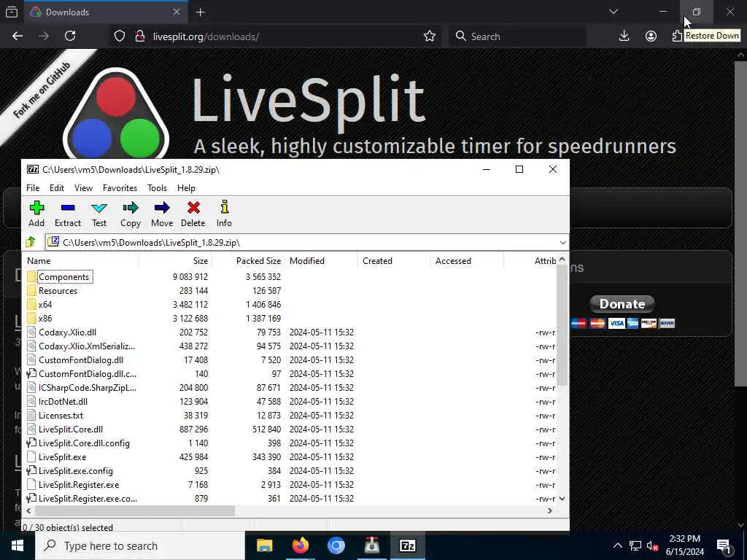747x560 pixels.
Task: Select CustomFontDialog.dll file
Action: [80, 360]
